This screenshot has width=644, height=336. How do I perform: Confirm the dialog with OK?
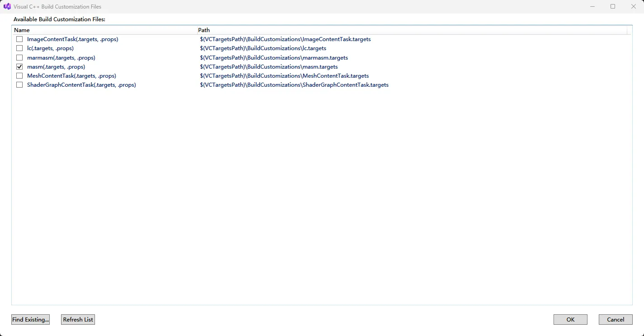click(570, 319)
